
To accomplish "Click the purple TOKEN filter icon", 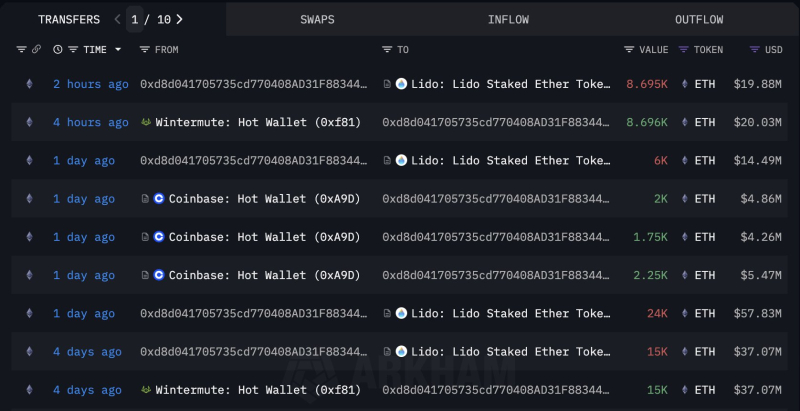I will (683, 49).
